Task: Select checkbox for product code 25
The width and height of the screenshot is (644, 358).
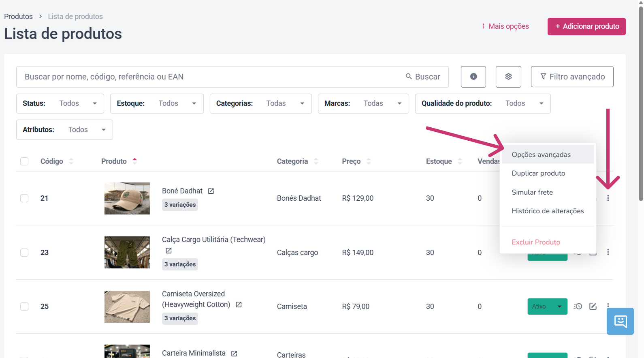Action: pos(24,307)
